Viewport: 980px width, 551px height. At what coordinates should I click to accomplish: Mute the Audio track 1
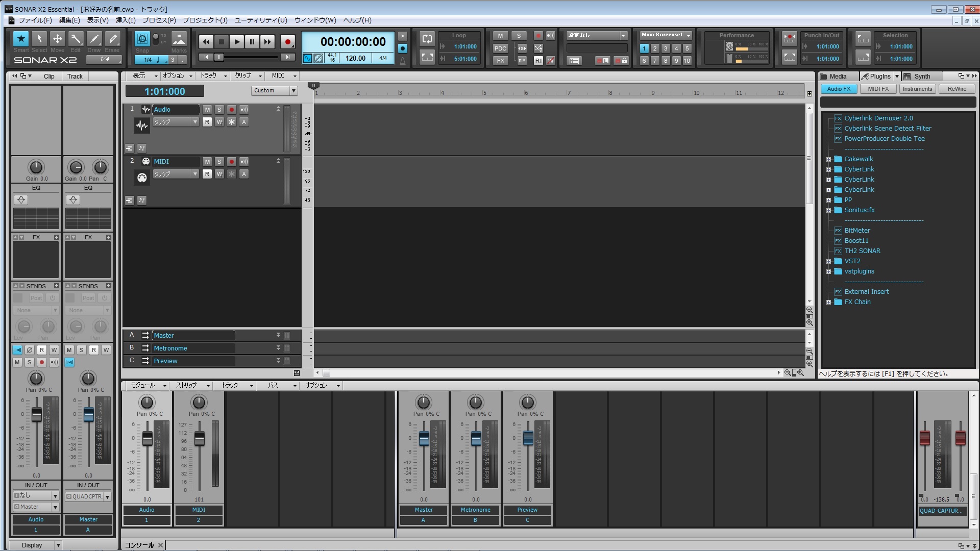pyautogui.click(x=207, y=109)
